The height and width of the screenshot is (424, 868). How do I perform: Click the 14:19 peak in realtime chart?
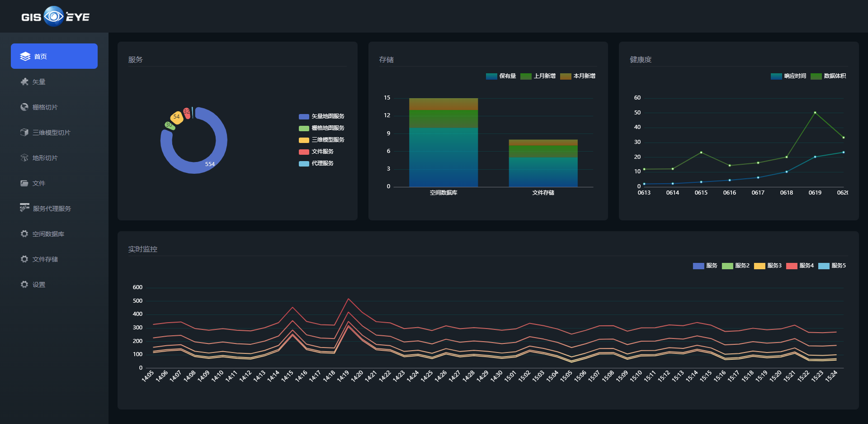click(348, 299)
